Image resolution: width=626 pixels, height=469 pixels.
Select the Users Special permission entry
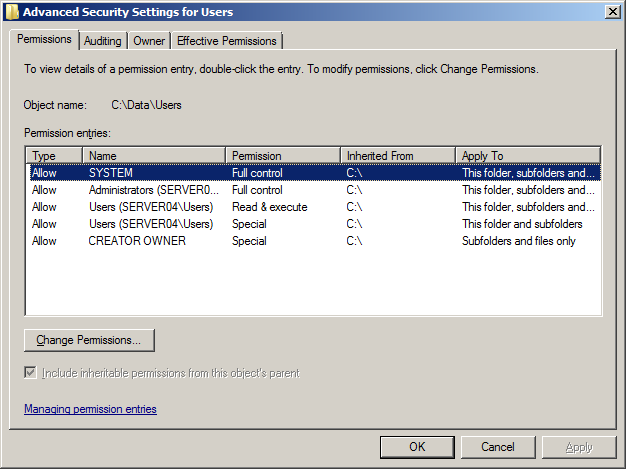click(150, 224)
